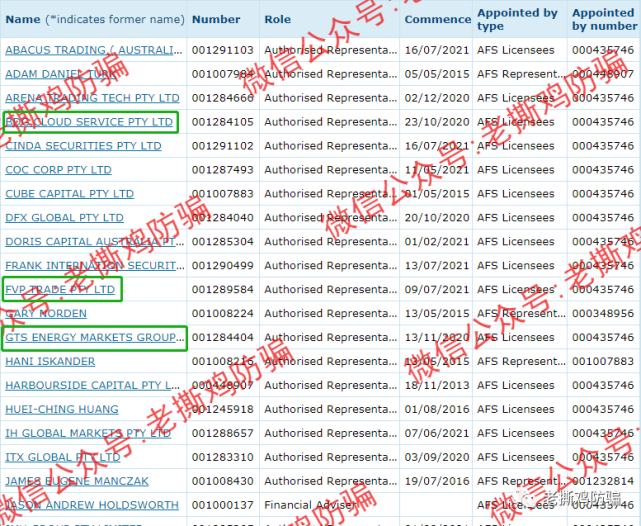Select number cell 001284666
The image size is (641, 526).
pyautogui.click(x=223, y=98)
